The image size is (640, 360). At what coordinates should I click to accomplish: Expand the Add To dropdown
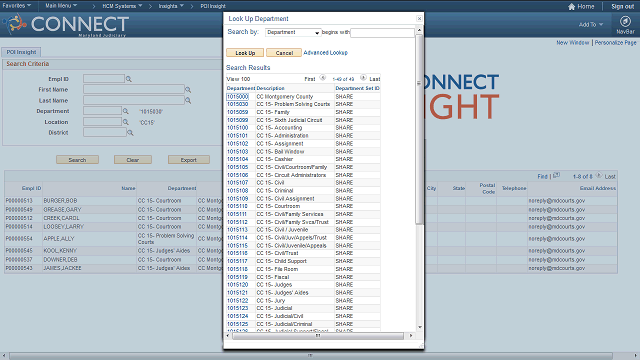(x=591, y=24)
